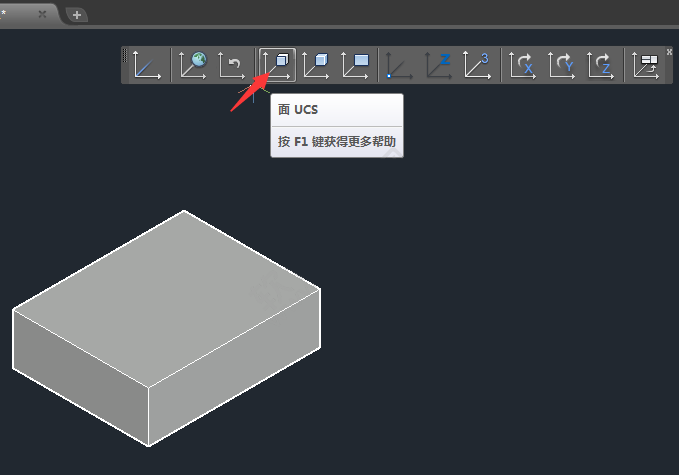Rotate the UCS about the X axis
This screenshot has height=475, width=679.
click(522, 65)
